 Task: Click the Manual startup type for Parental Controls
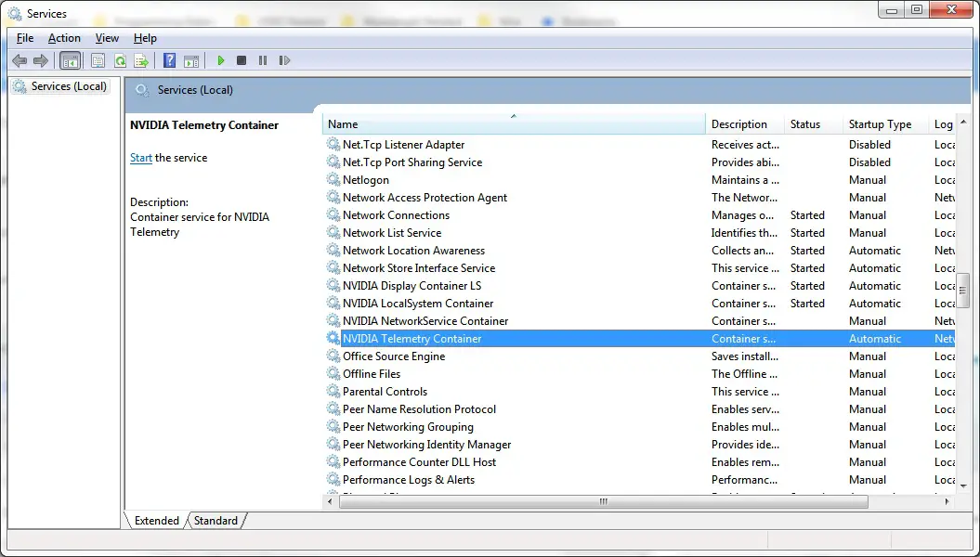pyautogui.click(x=868, y=392)
